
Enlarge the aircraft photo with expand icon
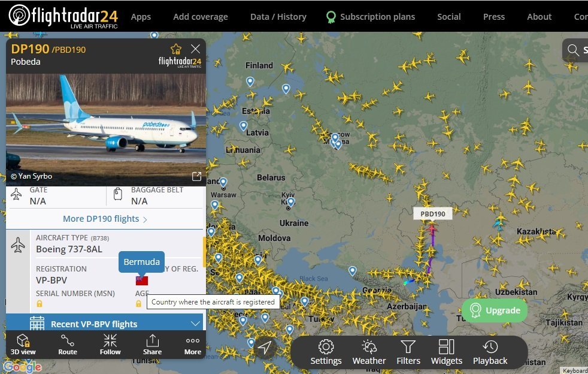click(196, 176)
